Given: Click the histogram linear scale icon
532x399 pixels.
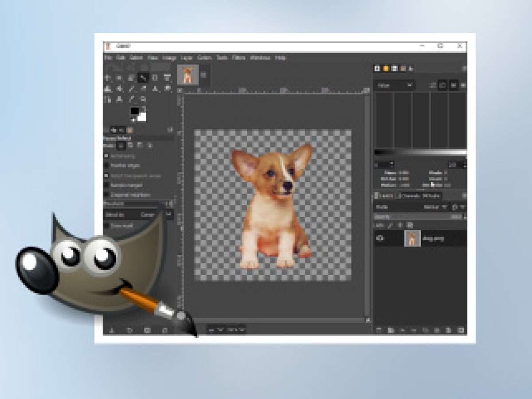Looking at the screenshot, I should [442, 85].
